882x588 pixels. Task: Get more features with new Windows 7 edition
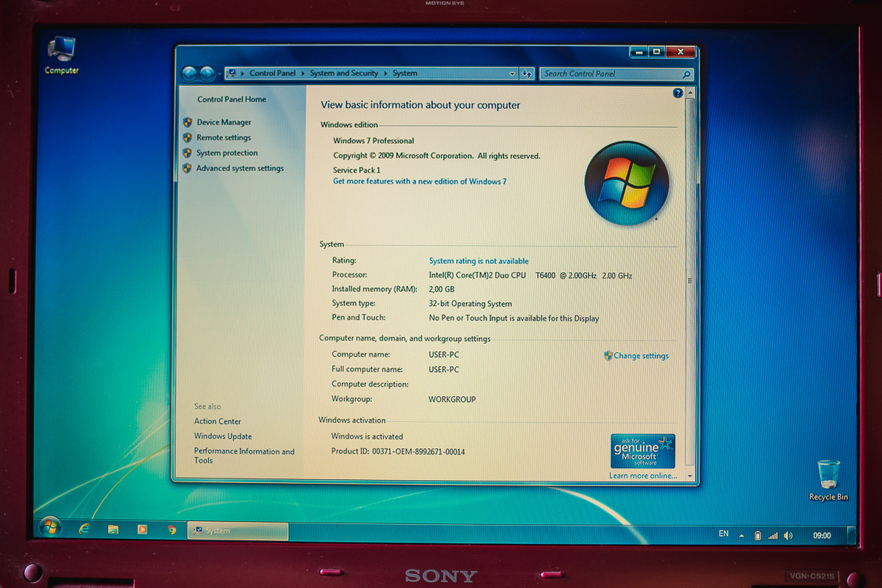pos(419,182)
